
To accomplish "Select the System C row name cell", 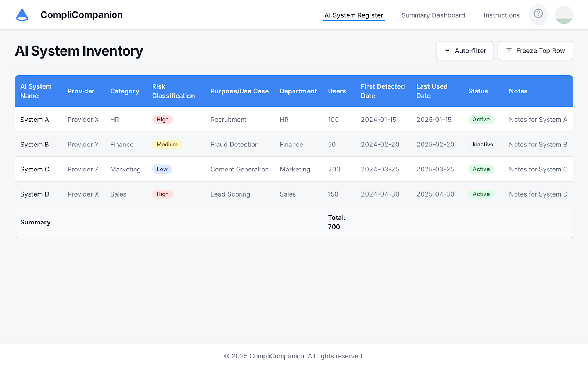I will pos(35,169).
